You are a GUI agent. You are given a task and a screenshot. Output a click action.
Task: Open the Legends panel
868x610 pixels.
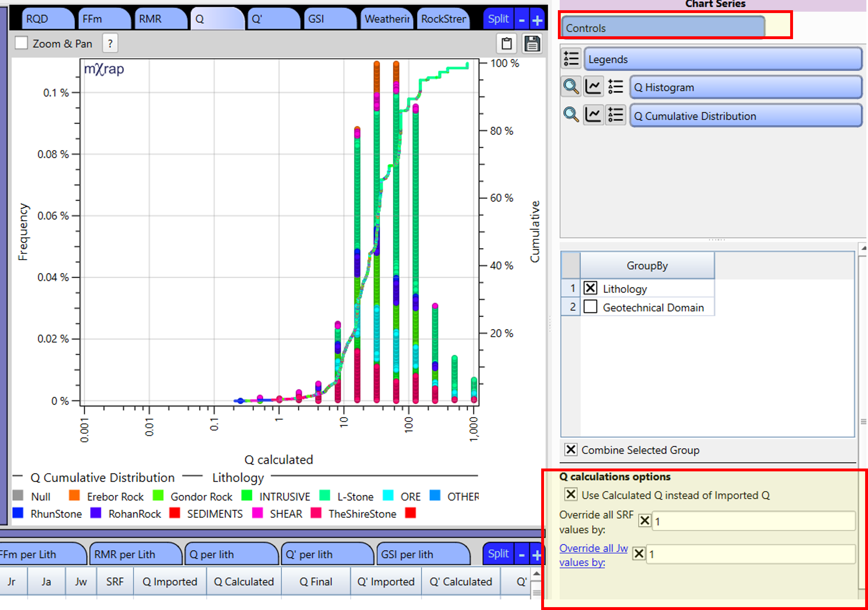(723, 59)
